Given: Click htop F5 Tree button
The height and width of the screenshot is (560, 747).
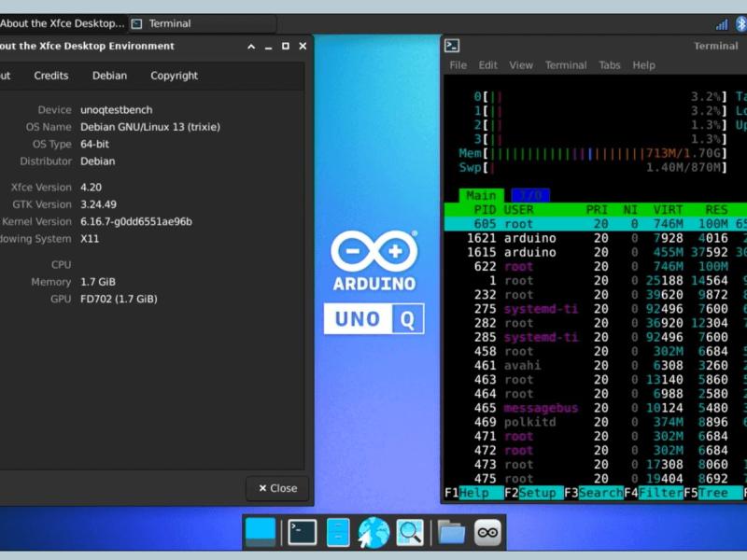Looking at the screenshot, I should 713,493.
